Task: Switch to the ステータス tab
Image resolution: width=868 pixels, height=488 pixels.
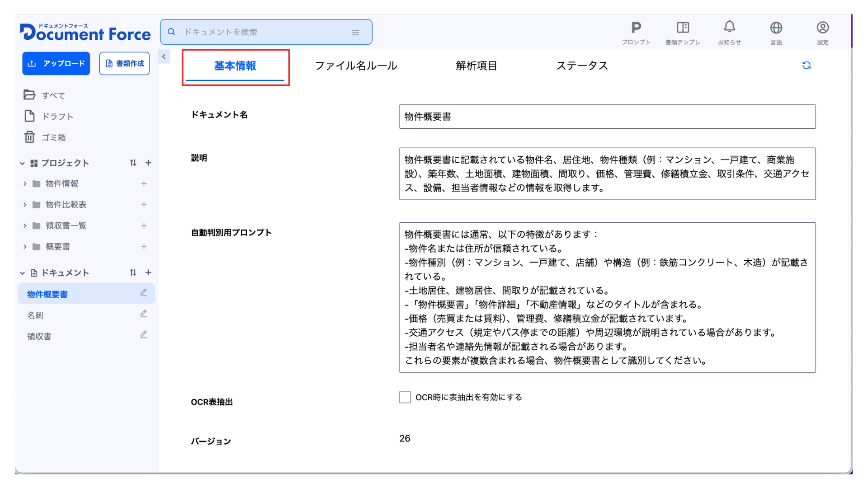Action: [x=582, y=66]
